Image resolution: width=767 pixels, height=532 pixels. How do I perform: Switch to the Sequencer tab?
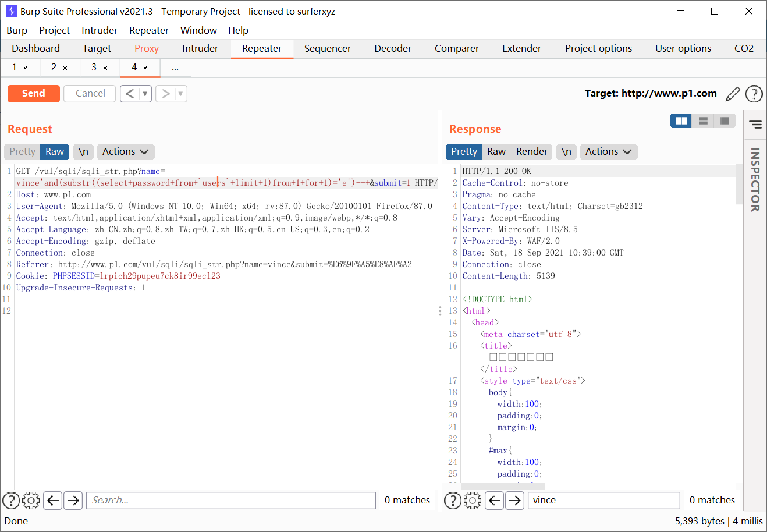[x=328, y=48]
